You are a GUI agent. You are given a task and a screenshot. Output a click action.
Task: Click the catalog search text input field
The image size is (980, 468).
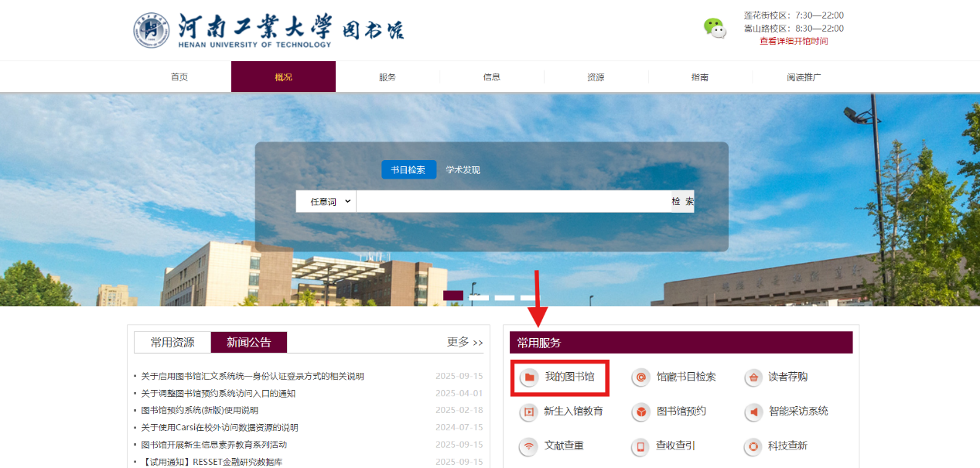(x=510, y=201)
